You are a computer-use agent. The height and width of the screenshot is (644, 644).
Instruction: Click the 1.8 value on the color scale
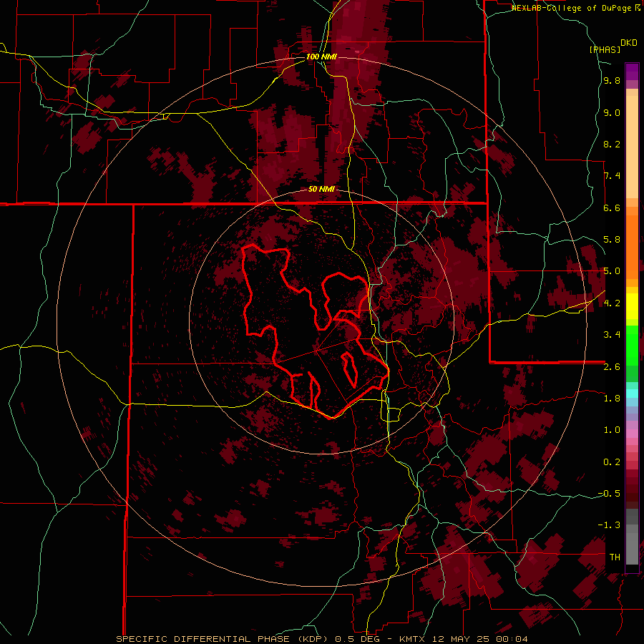612,399
